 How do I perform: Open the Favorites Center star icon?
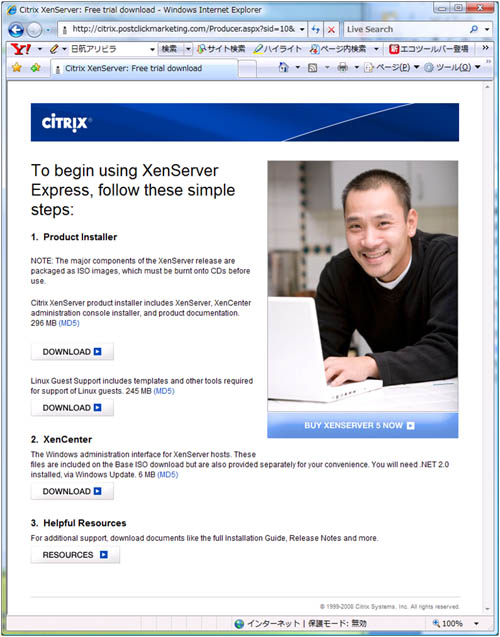(x=17, y=67)
